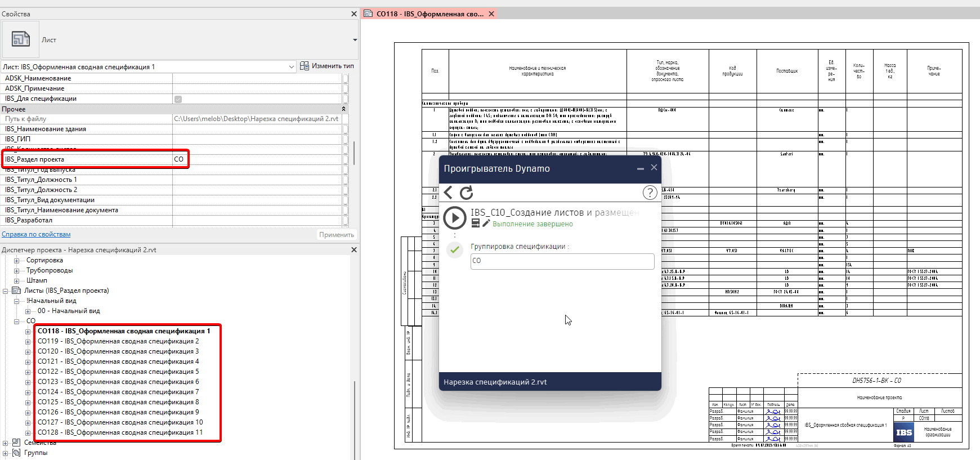Collapse the Прочее property group

(343, 109)
